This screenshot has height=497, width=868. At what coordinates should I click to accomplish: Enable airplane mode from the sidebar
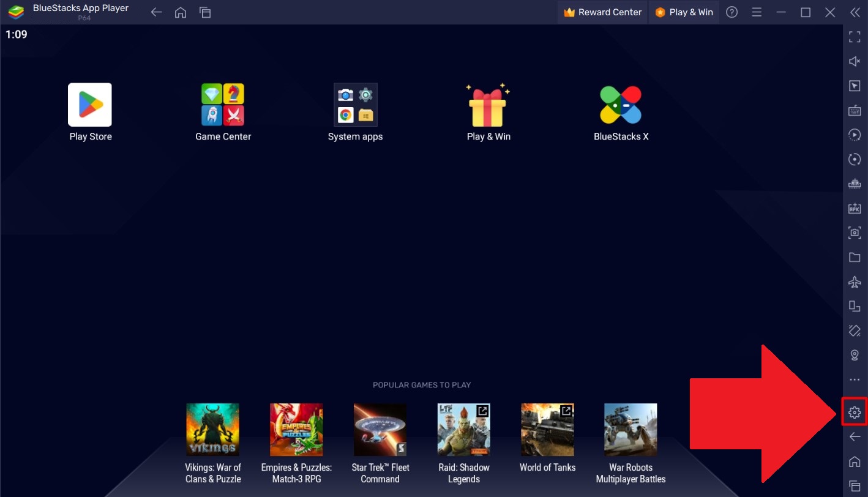[855, 282]
